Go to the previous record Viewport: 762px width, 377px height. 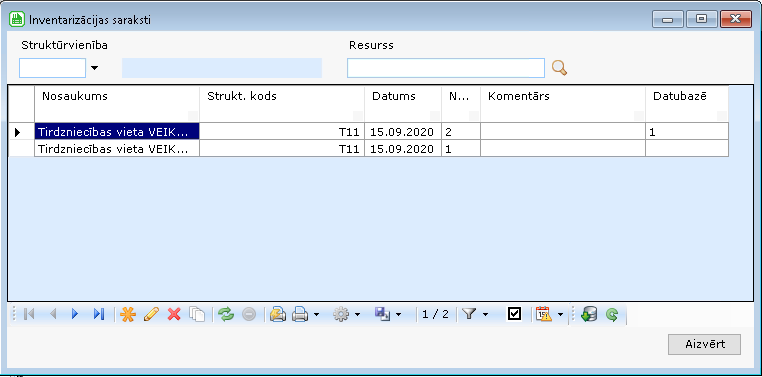tap(53, 315)
